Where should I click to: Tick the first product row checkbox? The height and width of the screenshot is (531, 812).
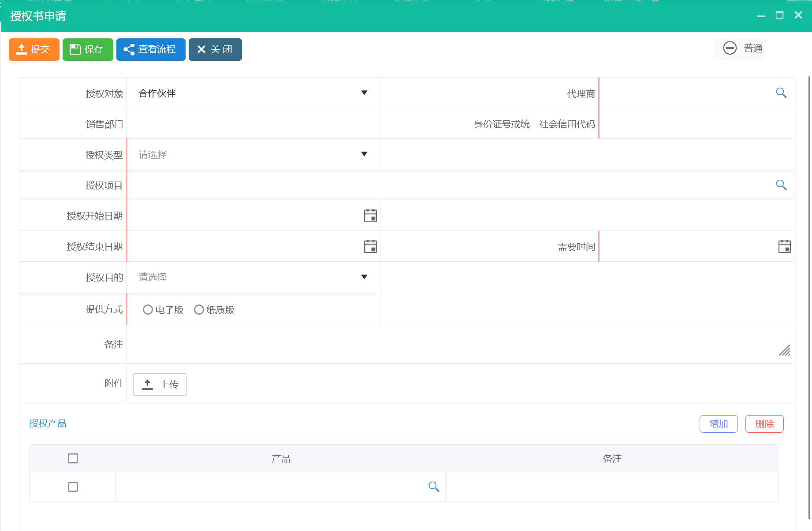pos(73,487)
